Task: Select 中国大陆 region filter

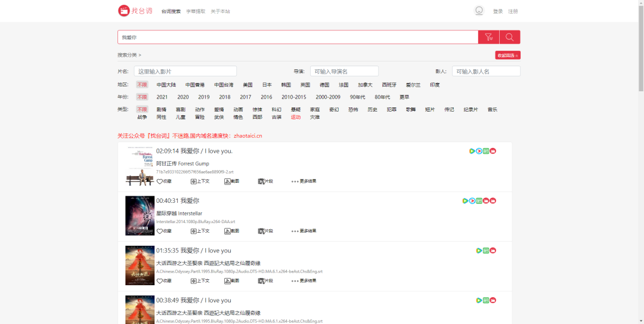Action: [x=166, y=85]
